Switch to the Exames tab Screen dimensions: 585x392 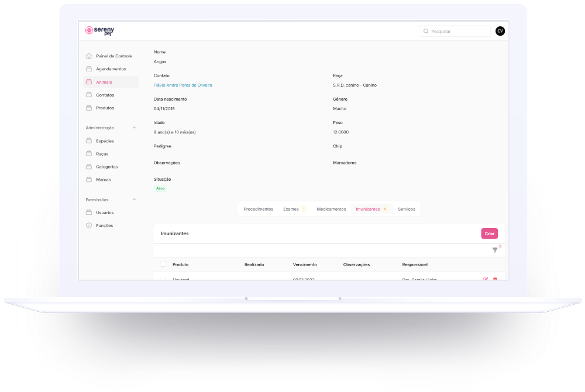coord(291,209)
